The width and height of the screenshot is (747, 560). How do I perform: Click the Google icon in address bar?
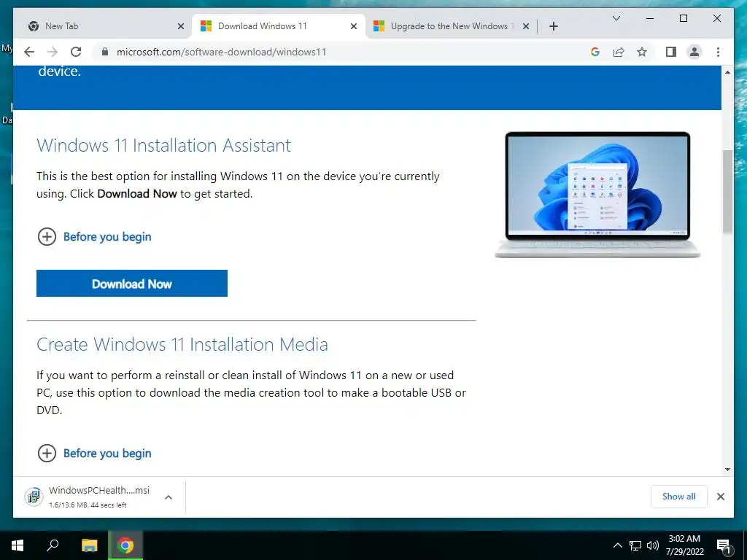595,52
